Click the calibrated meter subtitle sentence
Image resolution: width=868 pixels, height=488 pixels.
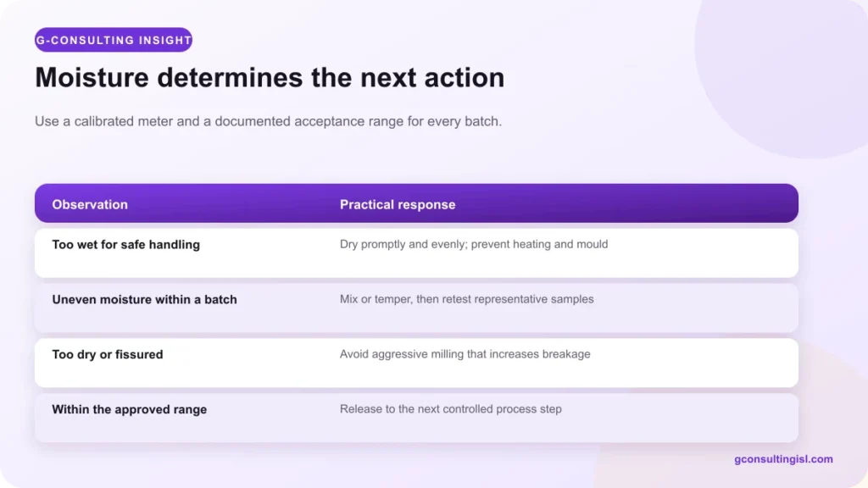click(x=268, y=121)
